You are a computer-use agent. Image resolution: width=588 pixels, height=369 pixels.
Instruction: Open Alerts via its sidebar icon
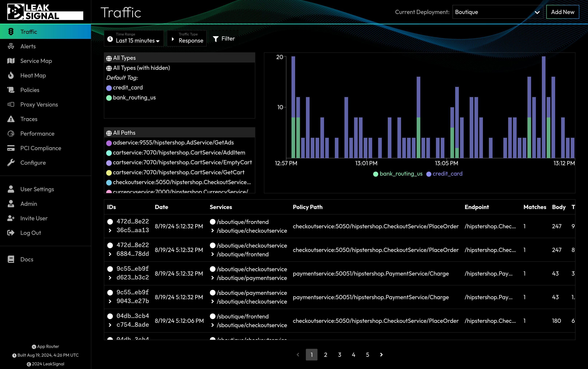[x=11, y=46]
